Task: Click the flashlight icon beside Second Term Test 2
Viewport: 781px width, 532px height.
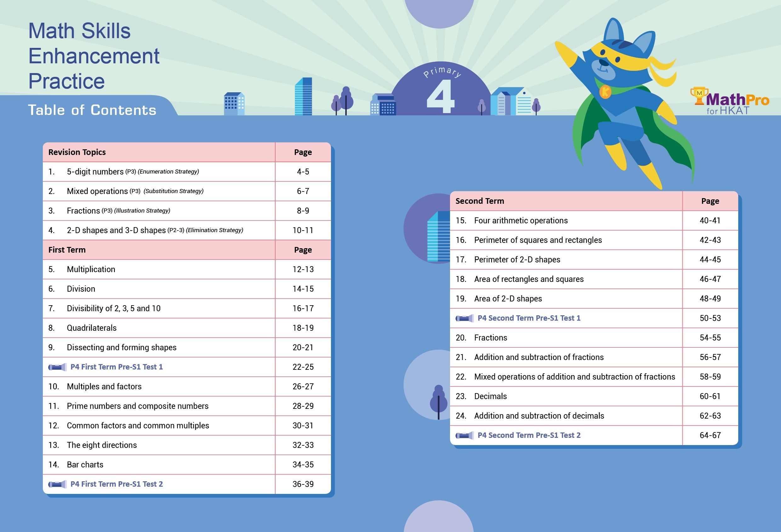Action: pos(465,436)
